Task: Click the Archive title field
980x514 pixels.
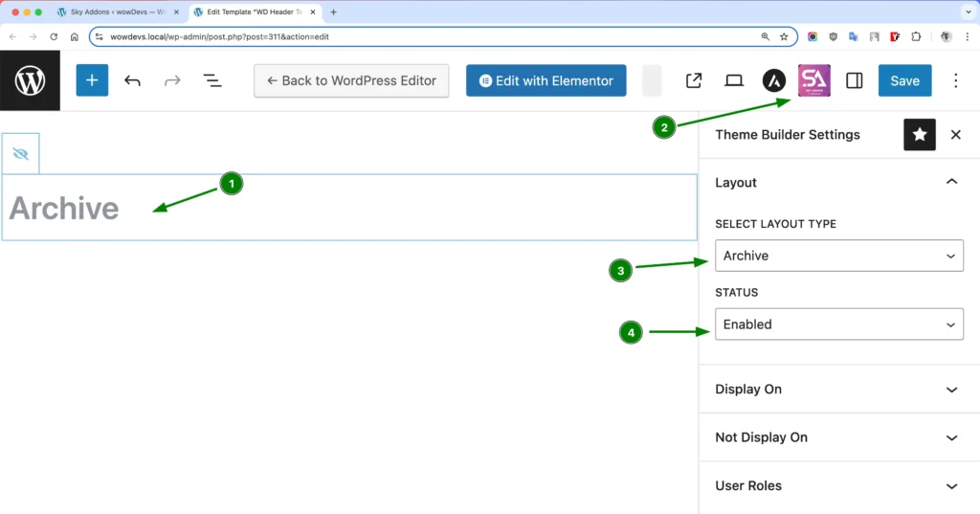Action: [x=348, y=208]
